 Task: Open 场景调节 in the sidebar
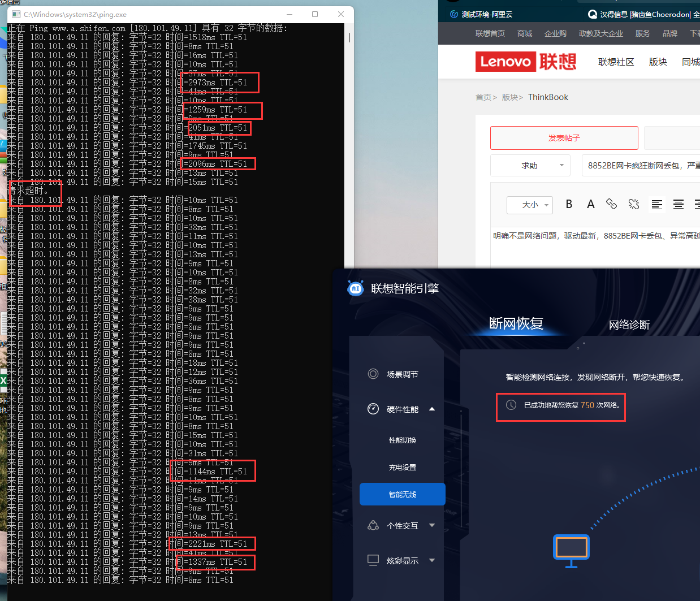[x=403, y=374]
